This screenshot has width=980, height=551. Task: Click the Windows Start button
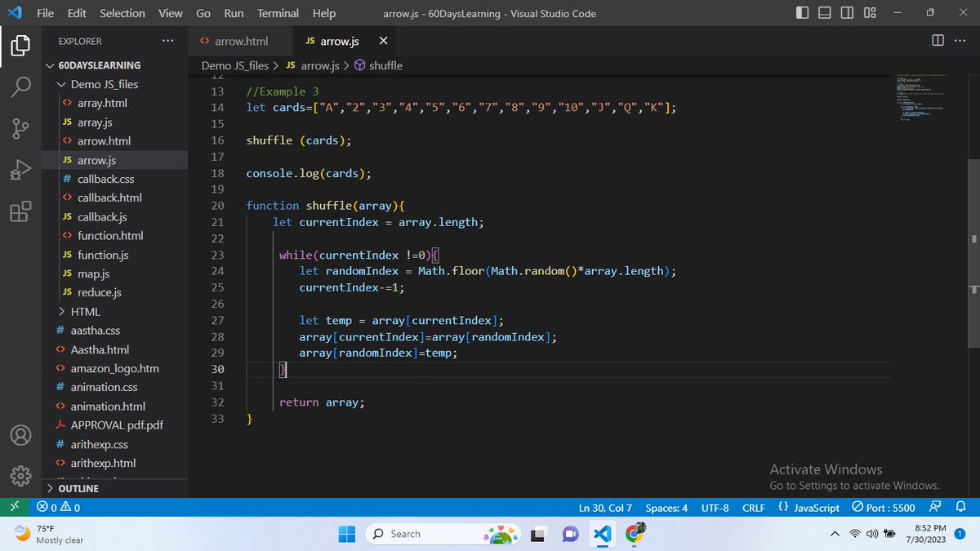pos(347,534)
